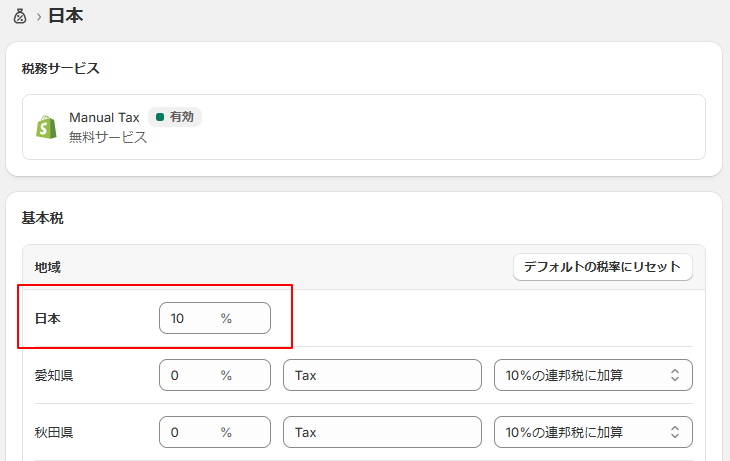The image size is (730, 461).
Task: Click the up-down arrows on 秋田県 dropdown
Action: click(674, 432)
